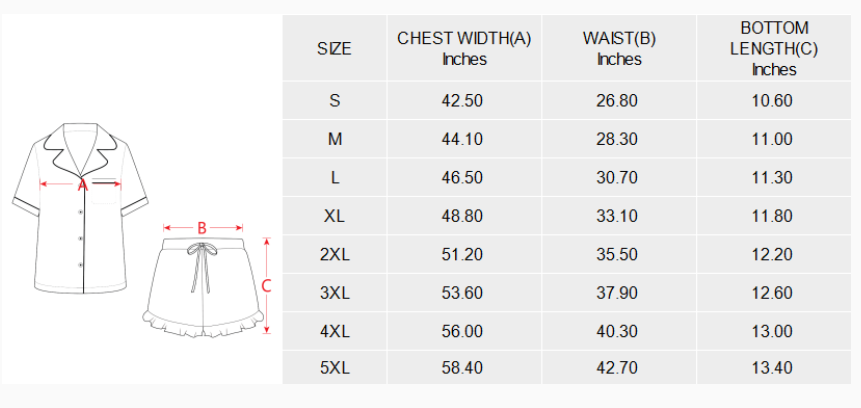This screenshot has width=861, height=408.
Task: Click the 53.60 chest width value
Action: click(462, 292)
